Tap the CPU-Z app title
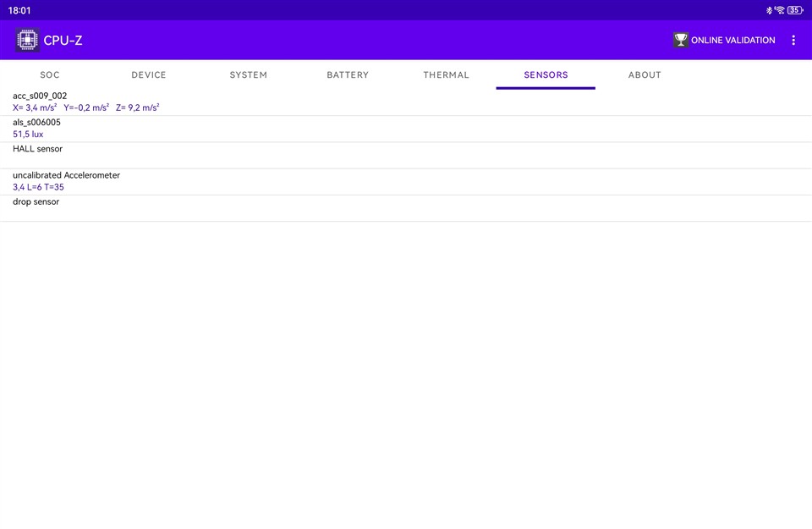This screenshot has width=812, height=529. point(63,40)
